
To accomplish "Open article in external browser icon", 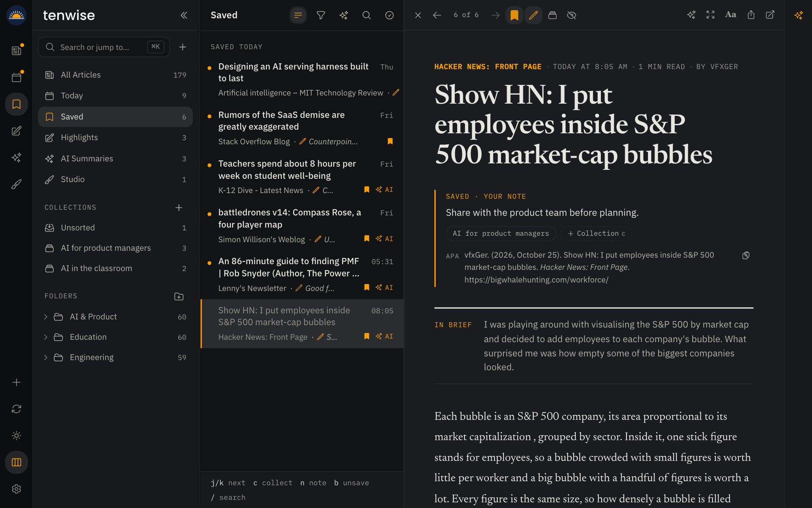I will 770,15.
